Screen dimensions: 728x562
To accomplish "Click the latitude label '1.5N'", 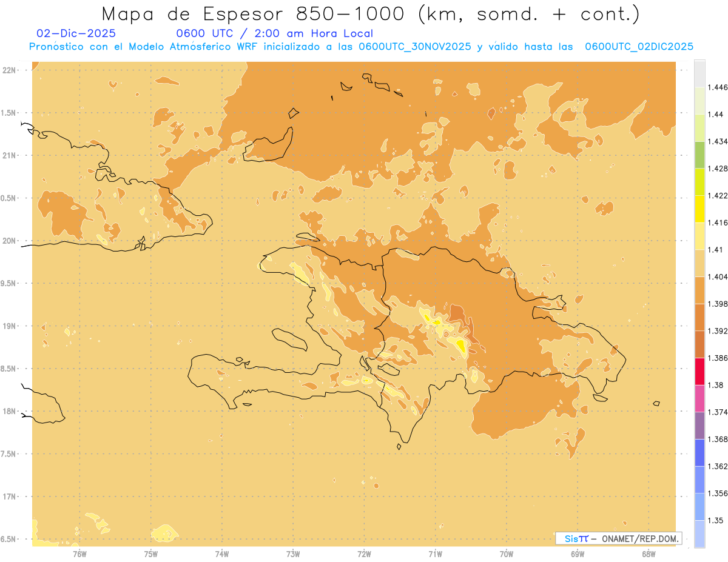I will point(9,113).
